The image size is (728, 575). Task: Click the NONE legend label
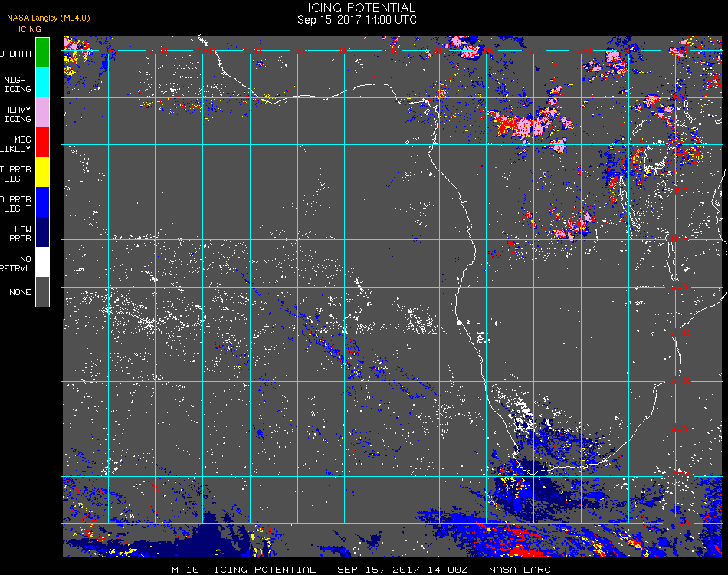pyautogui.click(x=20, y=292)
